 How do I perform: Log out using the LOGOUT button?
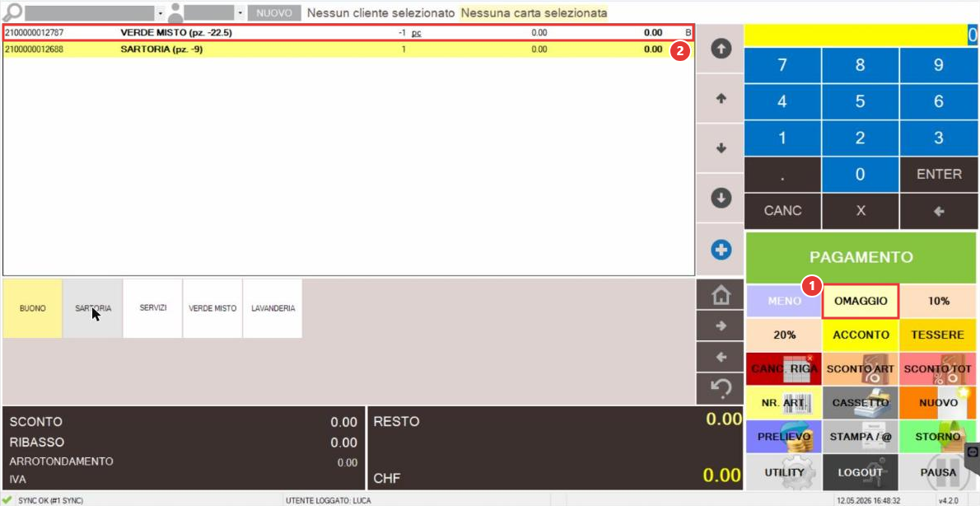click(x=861, y=472)
